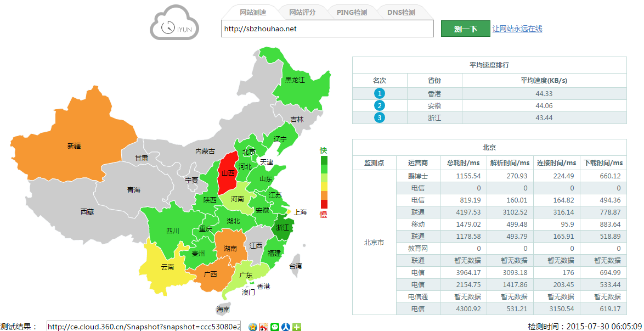Click rank badge 3 beside 浙江
Image resolution: width=644 pixels, height=331 pixels.
tap(380, 117)
